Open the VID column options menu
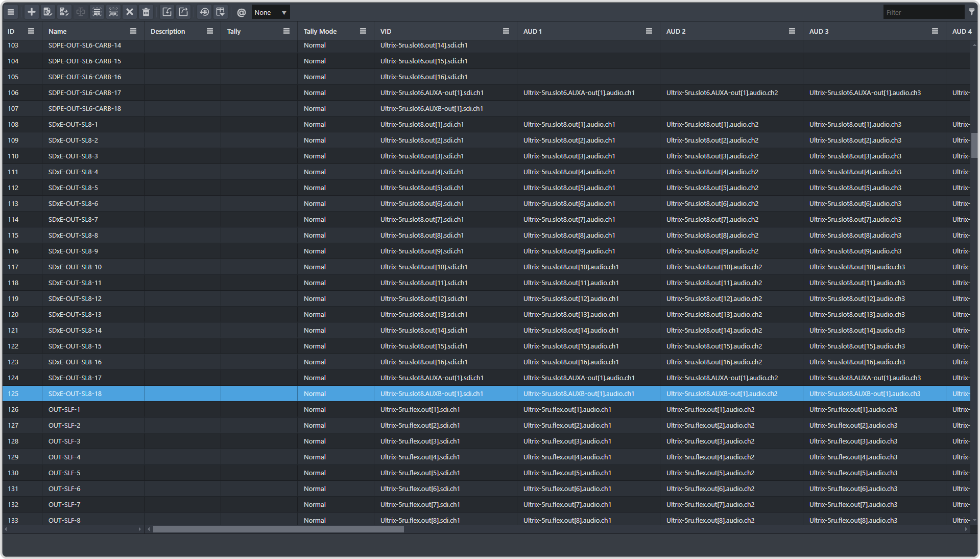Screen dimensions: 980x559 (x=506, y=31)
